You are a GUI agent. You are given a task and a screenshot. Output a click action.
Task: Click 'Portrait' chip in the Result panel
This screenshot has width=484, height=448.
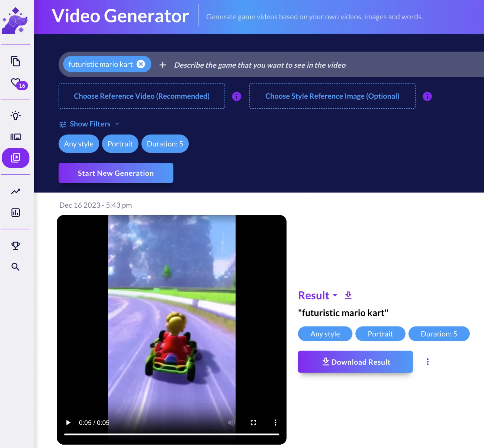tap(380, 334)
